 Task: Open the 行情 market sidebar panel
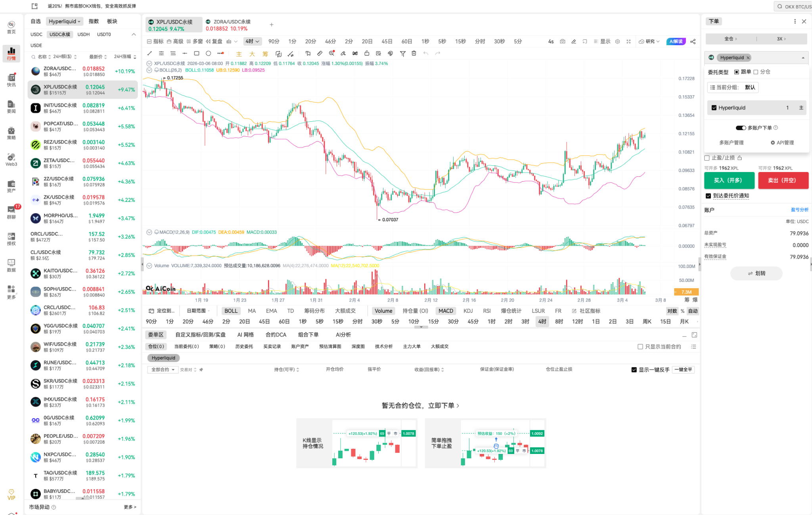pyautogui.click(x=11, y=54)
